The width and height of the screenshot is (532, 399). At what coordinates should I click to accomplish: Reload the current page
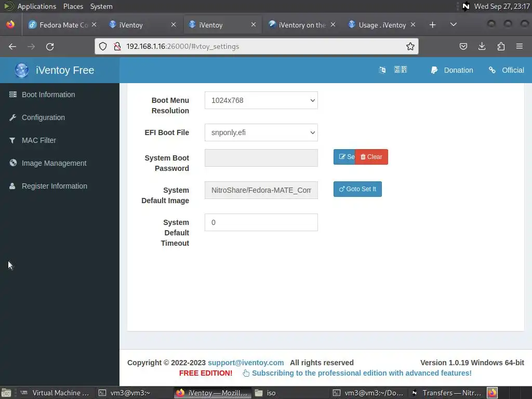[x=50, y=46]
